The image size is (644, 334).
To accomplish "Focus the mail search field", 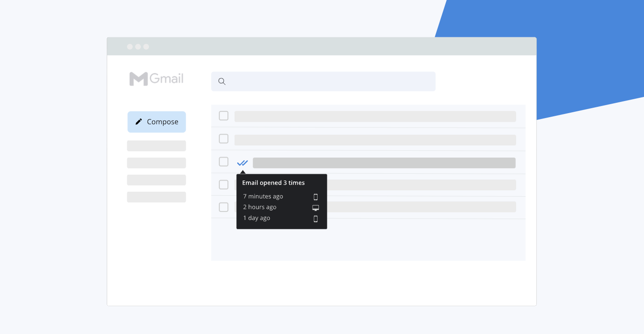I will [x=323, y=81].
